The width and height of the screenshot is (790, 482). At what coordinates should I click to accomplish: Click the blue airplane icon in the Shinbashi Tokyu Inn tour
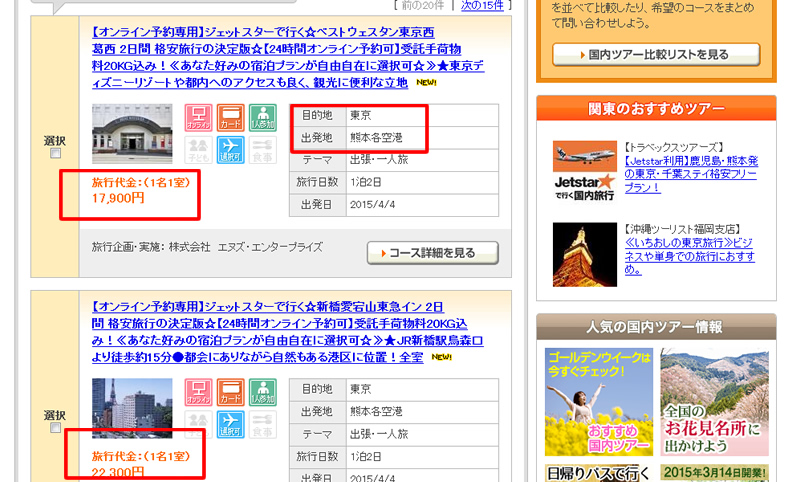tap(230, 424)
